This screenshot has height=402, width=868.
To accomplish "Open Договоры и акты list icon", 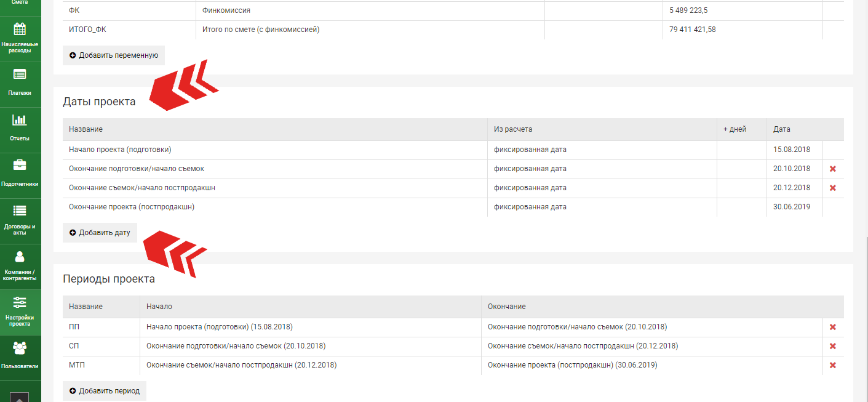I will [20, 211].
